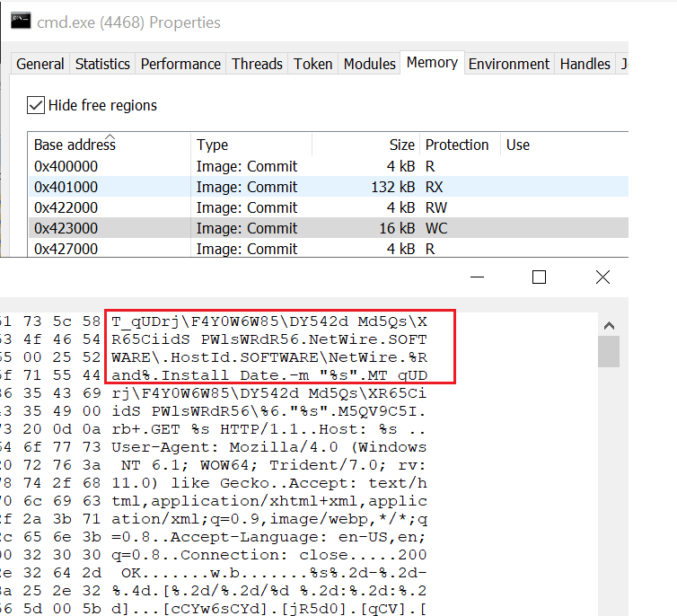Select the Memory tab
This screenshot has width=677, height=616.
432,63
